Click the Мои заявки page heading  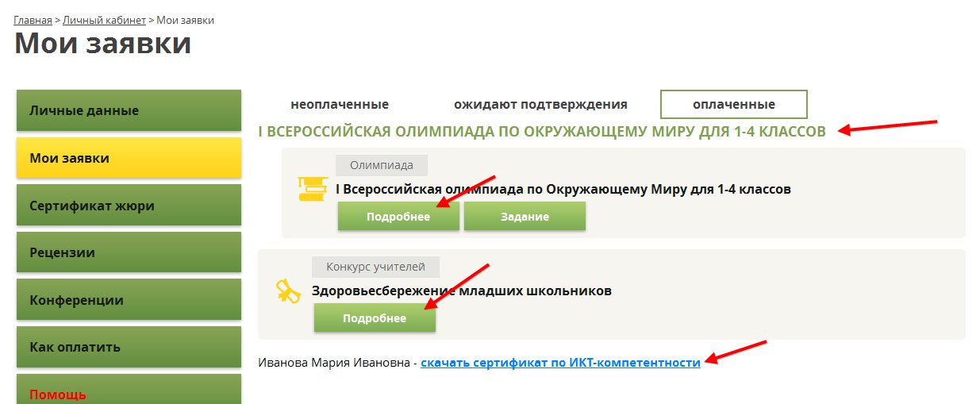102,44
